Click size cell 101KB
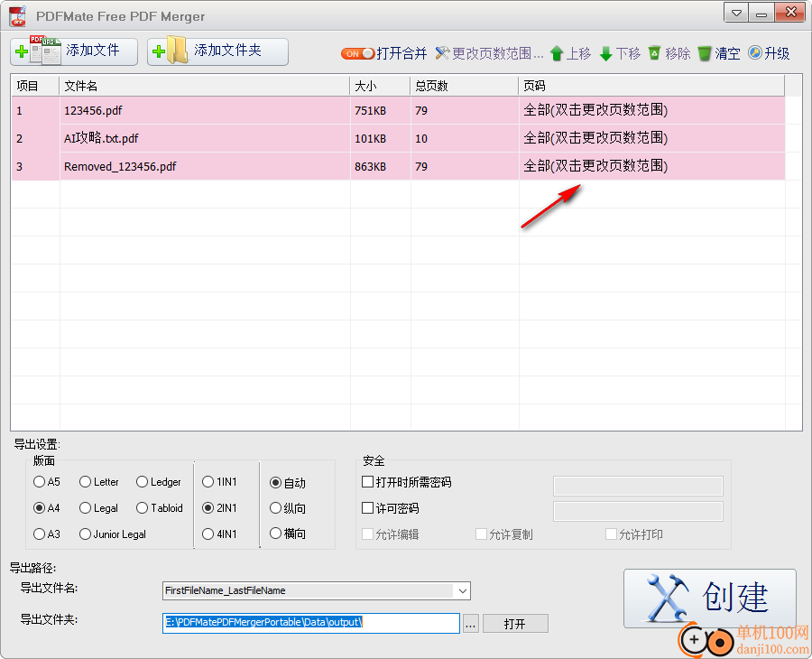Screen dimensions: 812x659 click(x=381, y=138)
